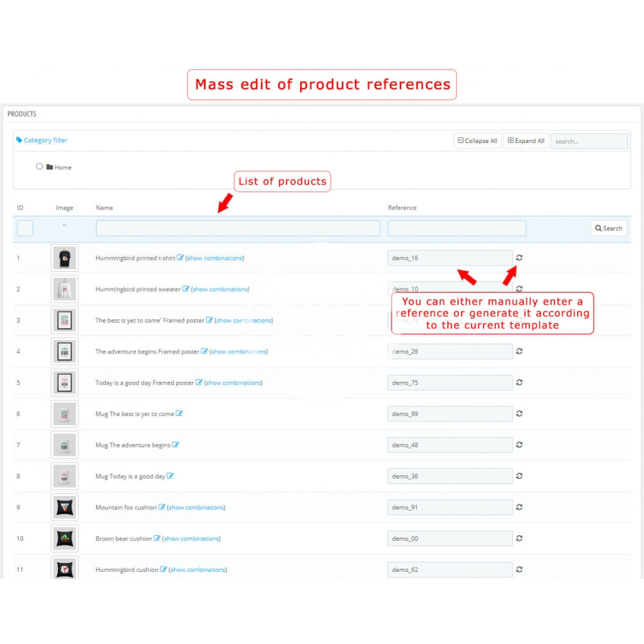Click regenerate icon for demo_16 reference
644x644 pixels.
coord(519,258)
